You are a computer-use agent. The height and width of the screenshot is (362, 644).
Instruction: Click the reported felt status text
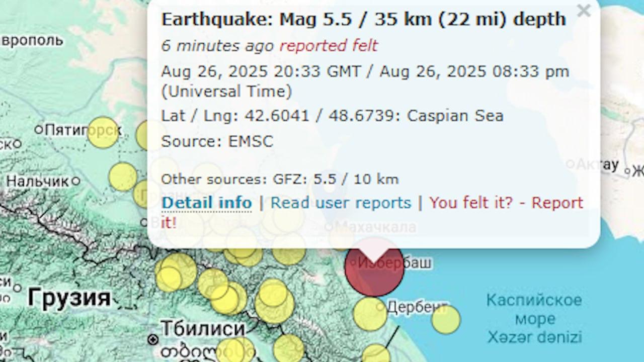[329, 46]
